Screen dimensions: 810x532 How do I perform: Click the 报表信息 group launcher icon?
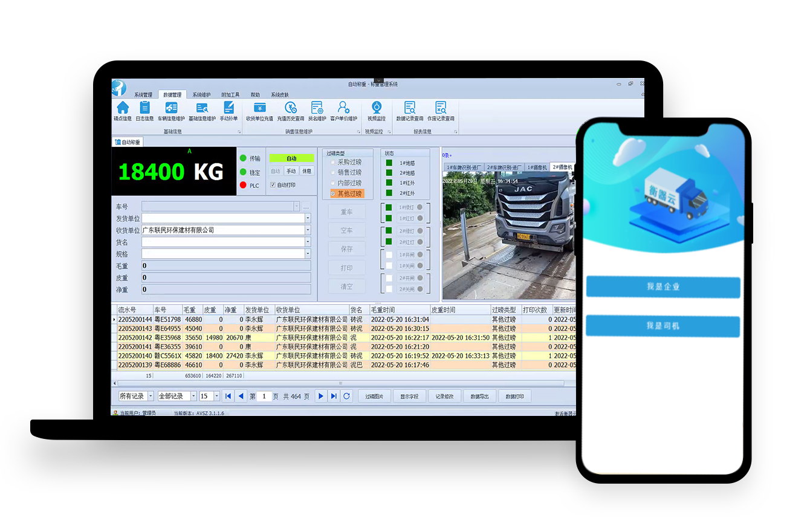point(455,131)
